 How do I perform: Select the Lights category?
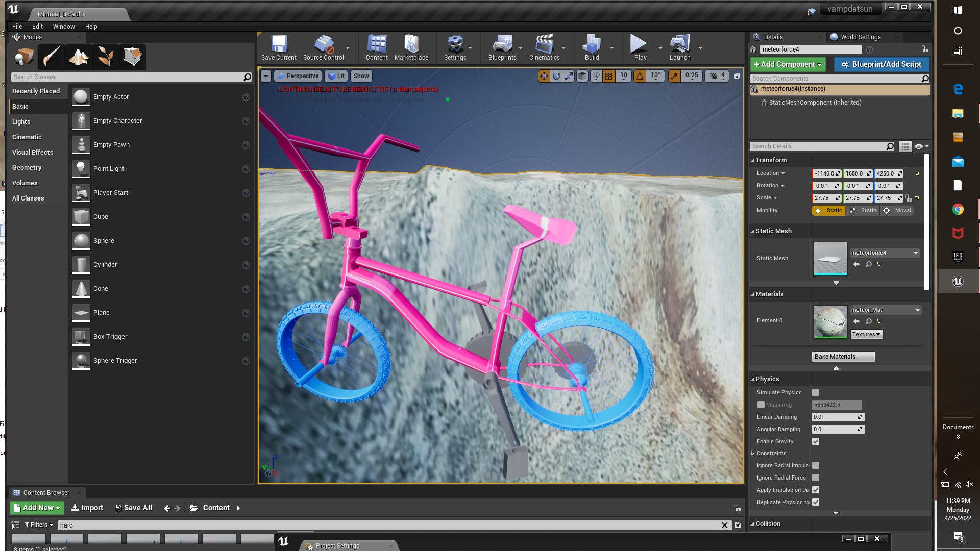(21, 122)
